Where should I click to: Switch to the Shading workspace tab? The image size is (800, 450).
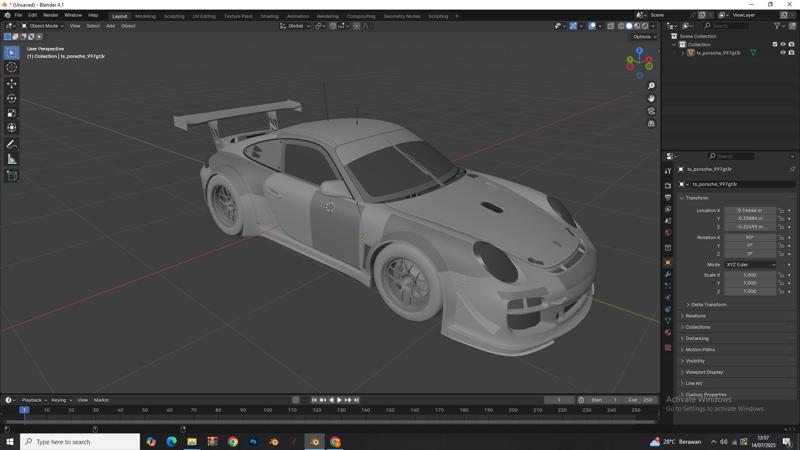269,16
